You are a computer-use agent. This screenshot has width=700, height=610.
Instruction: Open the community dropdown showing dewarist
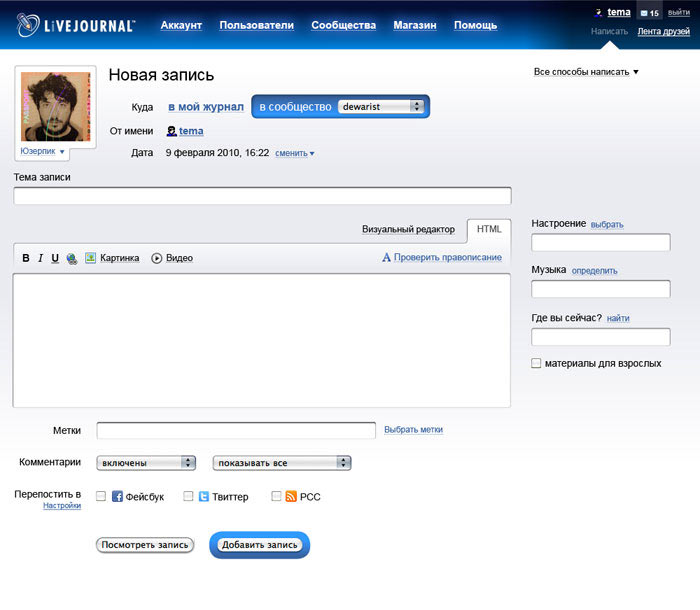coord(380,106)
